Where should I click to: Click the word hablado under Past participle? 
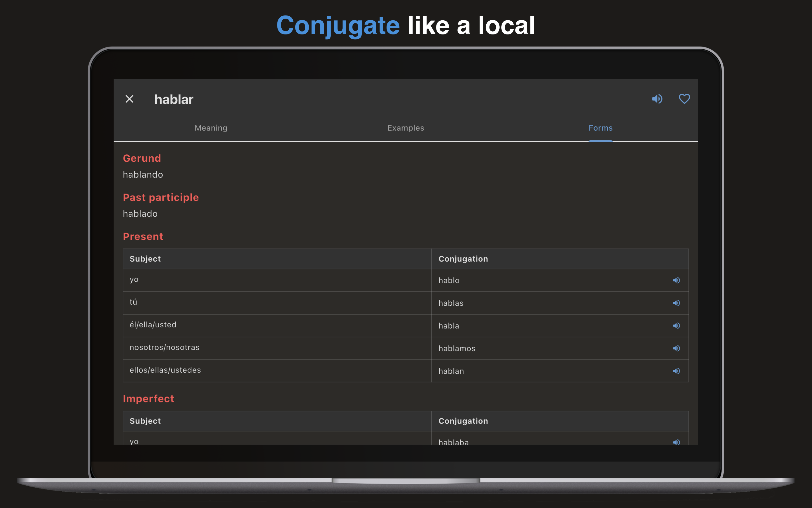(140, 214)
